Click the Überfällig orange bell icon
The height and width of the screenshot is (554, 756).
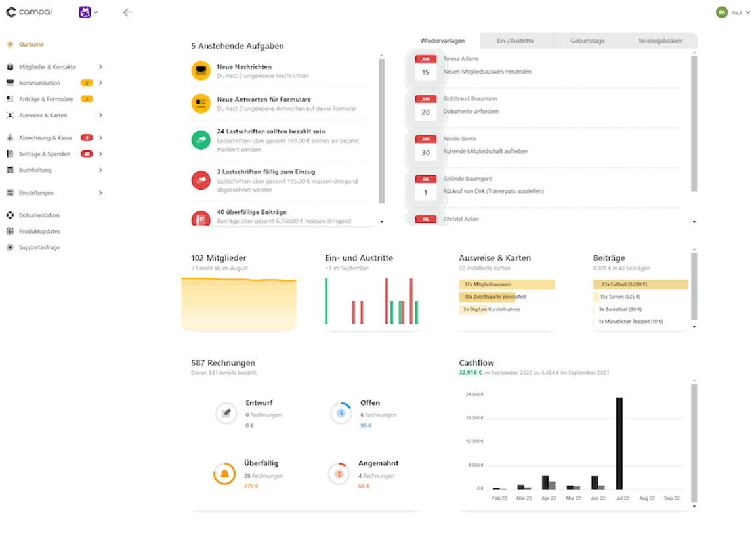(224, 473)
